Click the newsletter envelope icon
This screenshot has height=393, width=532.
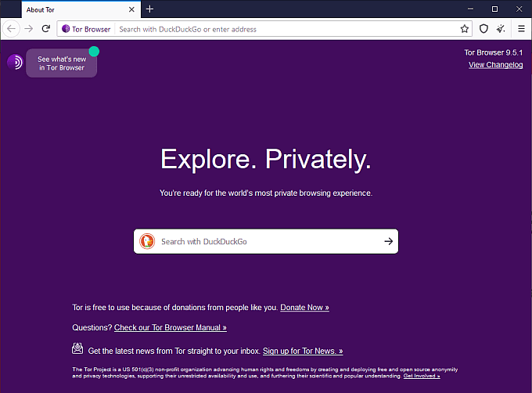coord(77,348)
